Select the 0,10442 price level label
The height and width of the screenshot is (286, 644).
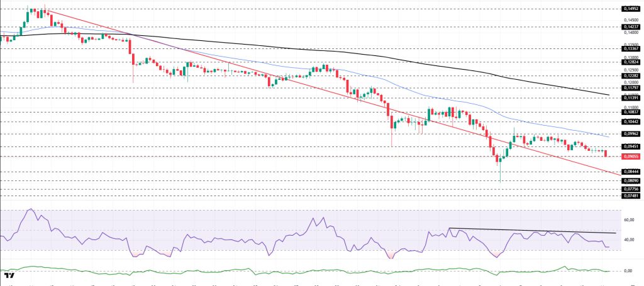coord(631,121)
